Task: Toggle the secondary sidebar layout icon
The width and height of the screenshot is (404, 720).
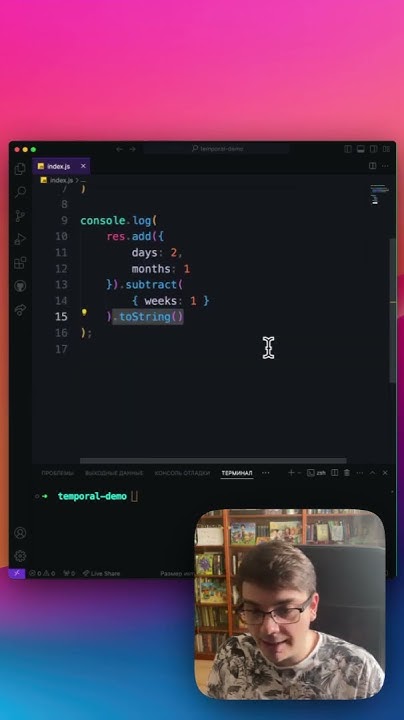Action: (374, 149)
